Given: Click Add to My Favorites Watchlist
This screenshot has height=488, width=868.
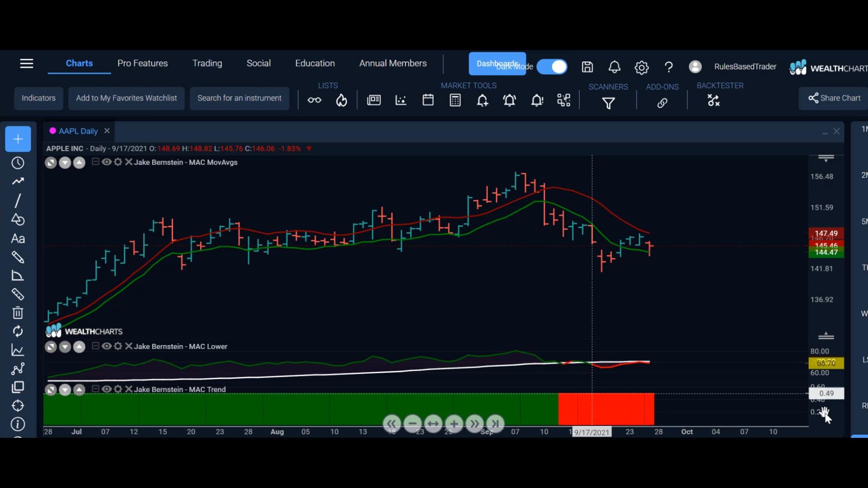Looking at the screenshot, I should point(127,98).
